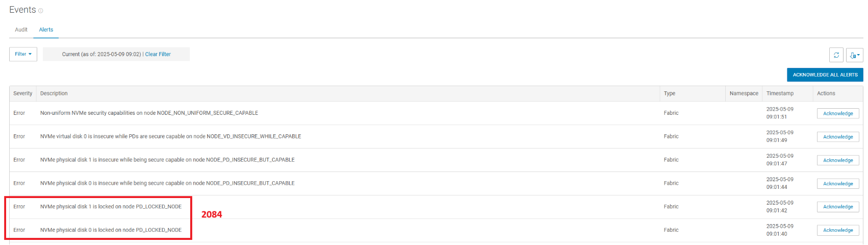Screen dimensions: 868x245
Task: Click the Clear Filter link
Action: (158, 54)
